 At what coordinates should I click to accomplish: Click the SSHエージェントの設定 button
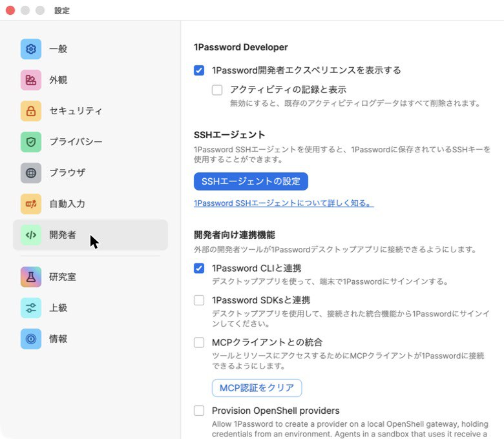[x=251, y=181]
